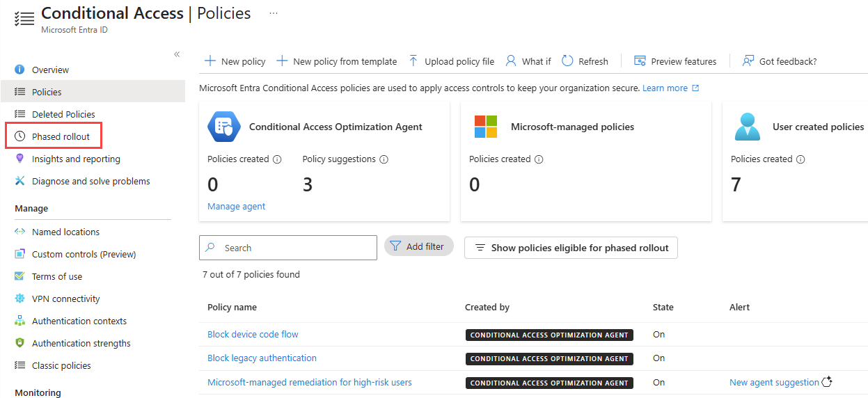Refresh the policies list
868x398 pixels.
585,61
